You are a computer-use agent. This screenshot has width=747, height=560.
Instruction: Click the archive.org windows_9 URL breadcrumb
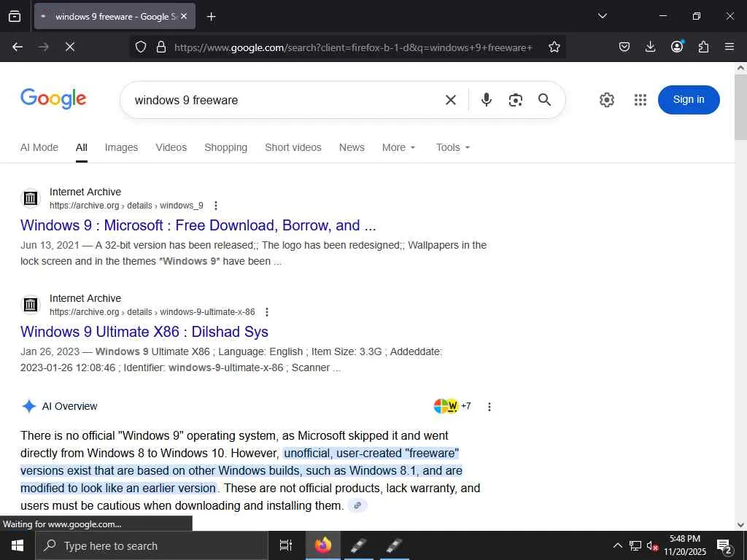click(126, 206)
